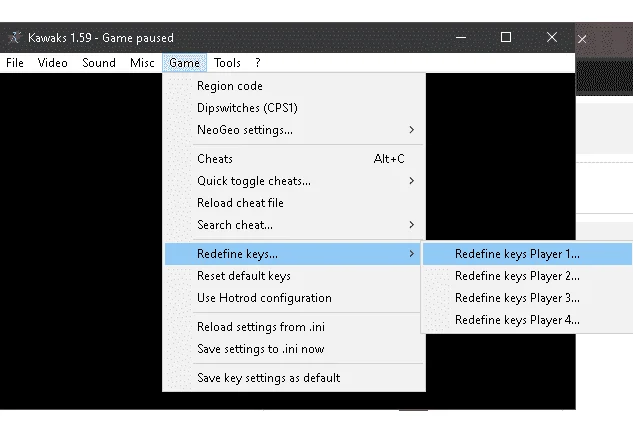
Task: Select Save settings to .ini now
Action: tap(294, 349)
